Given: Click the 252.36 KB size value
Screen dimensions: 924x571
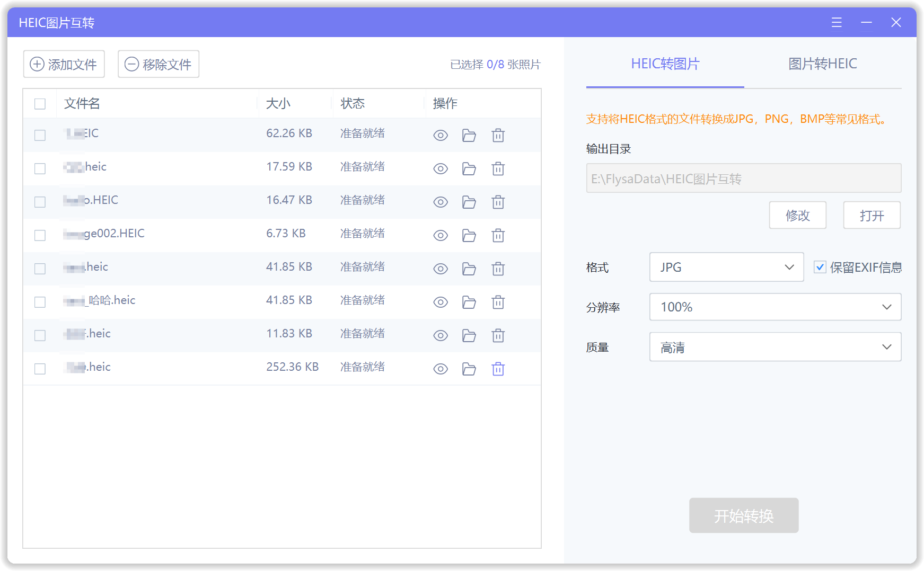Looking at the screenshot, I should tap(292, 367).
